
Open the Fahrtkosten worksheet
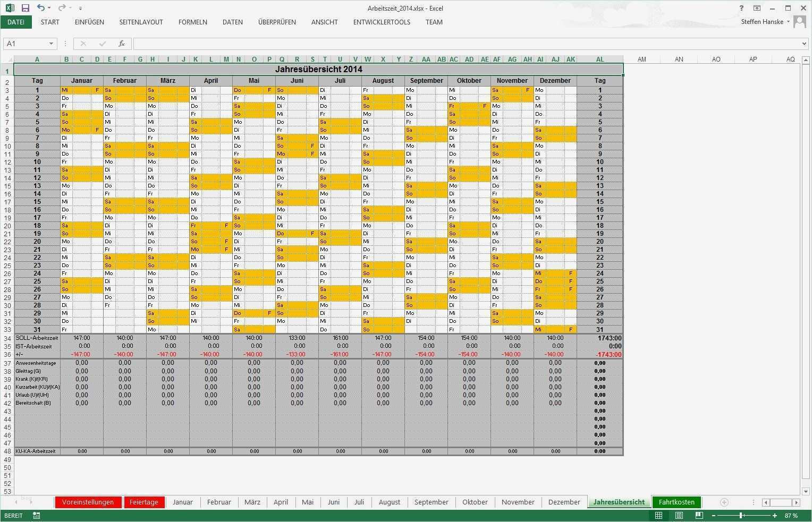click(676, 502)
